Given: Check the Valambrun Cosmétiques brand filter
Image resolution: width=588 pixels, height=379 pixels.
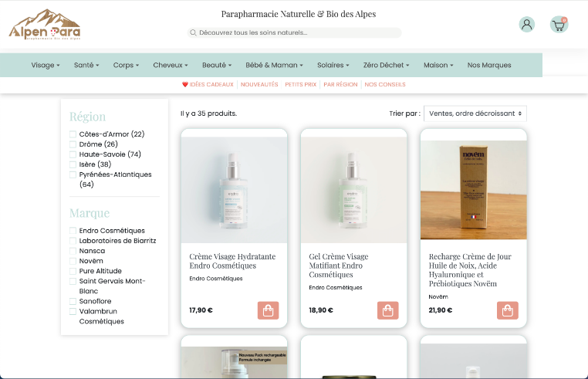Looking at the screenshot, I should tap(73, 311).
